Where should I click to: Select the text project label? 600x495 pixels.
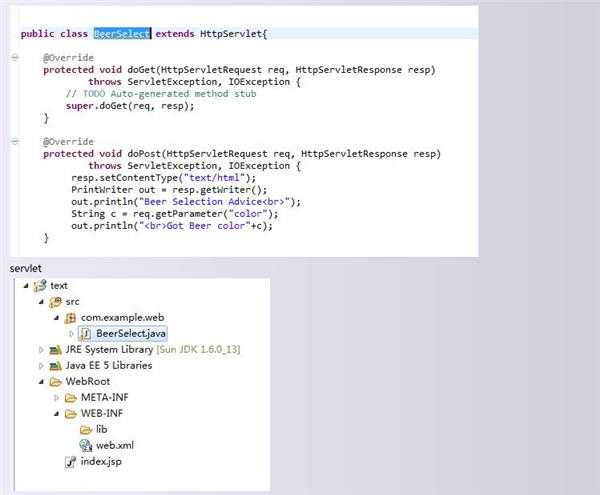pyautogui.click(x=59, y=286)
